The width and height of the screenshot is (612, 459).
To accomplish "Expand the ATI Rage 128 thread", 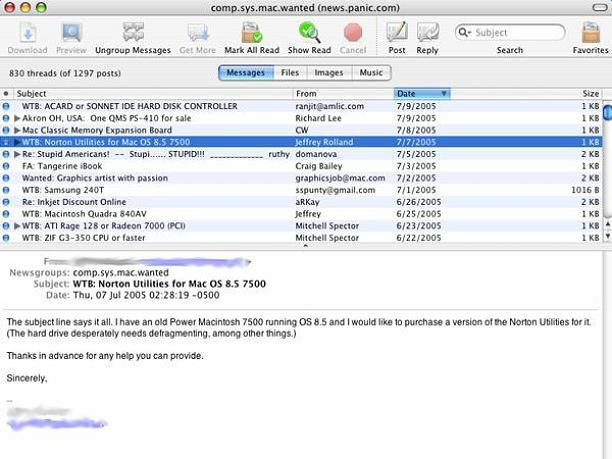I will click(x=17, y=226).
